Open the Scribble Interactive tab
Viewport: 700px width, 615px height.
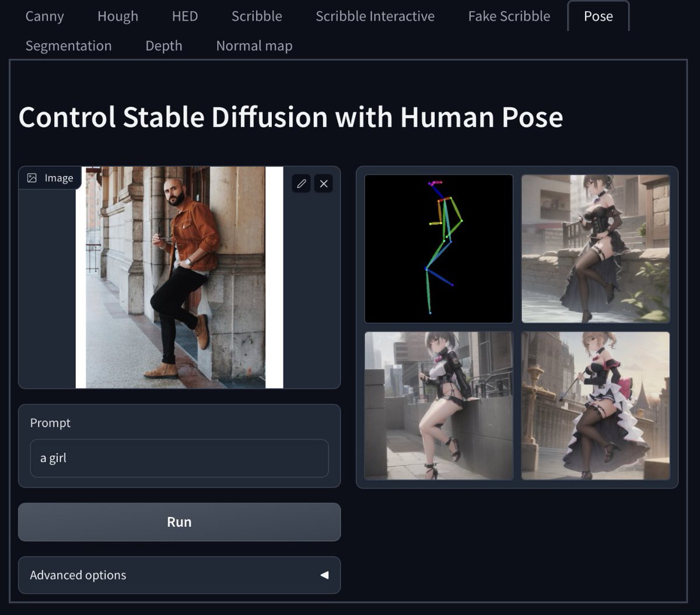[374, 16]
